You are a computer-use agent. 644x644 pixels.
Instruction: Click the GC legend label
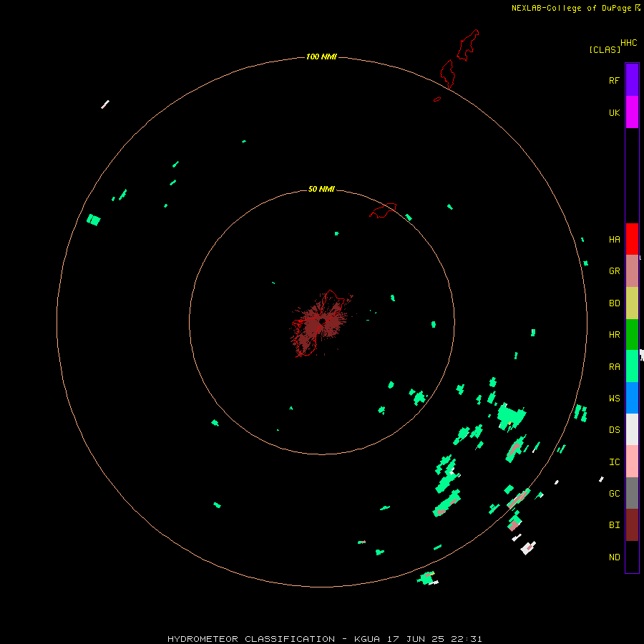coord(614,494)
